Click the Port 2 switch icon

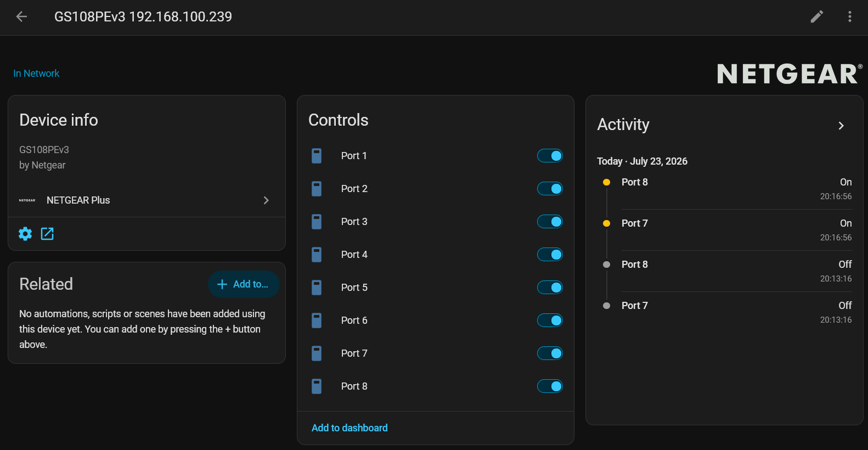pyautogui.click(x=317, y=189)
